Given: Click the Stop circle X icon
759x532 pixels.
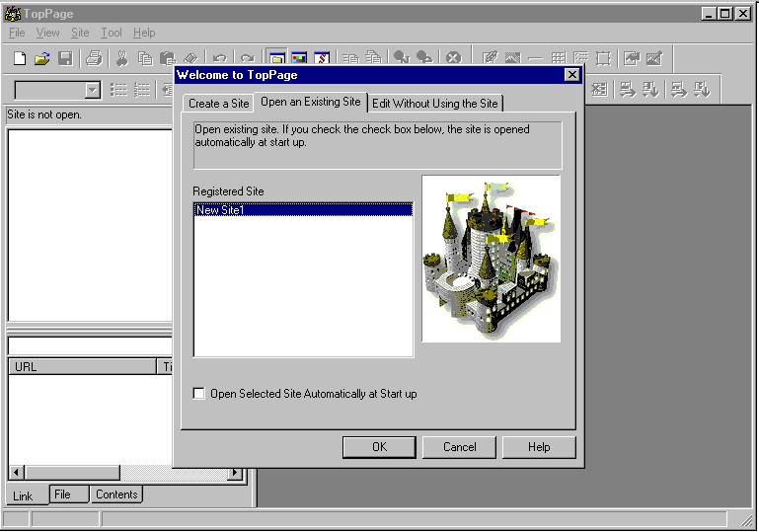Looking at the screenshot, I should pyautogui.click(x=453, y=57).
